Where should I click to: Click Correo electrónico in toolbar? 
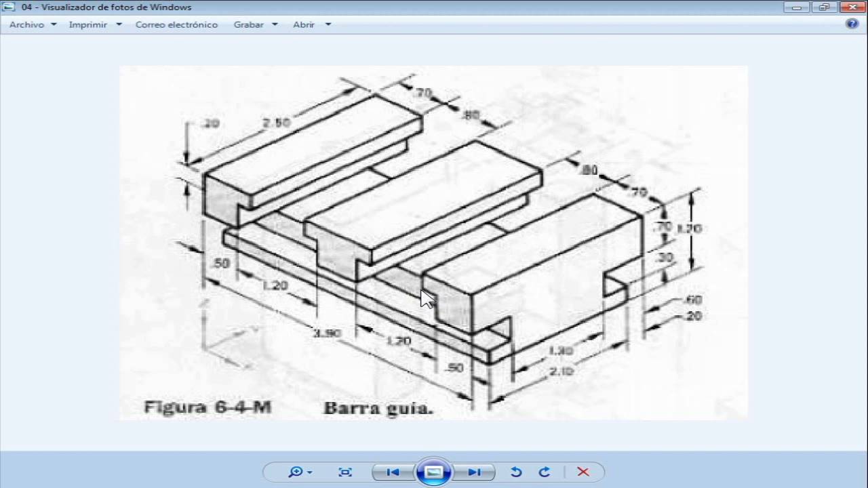176,24
